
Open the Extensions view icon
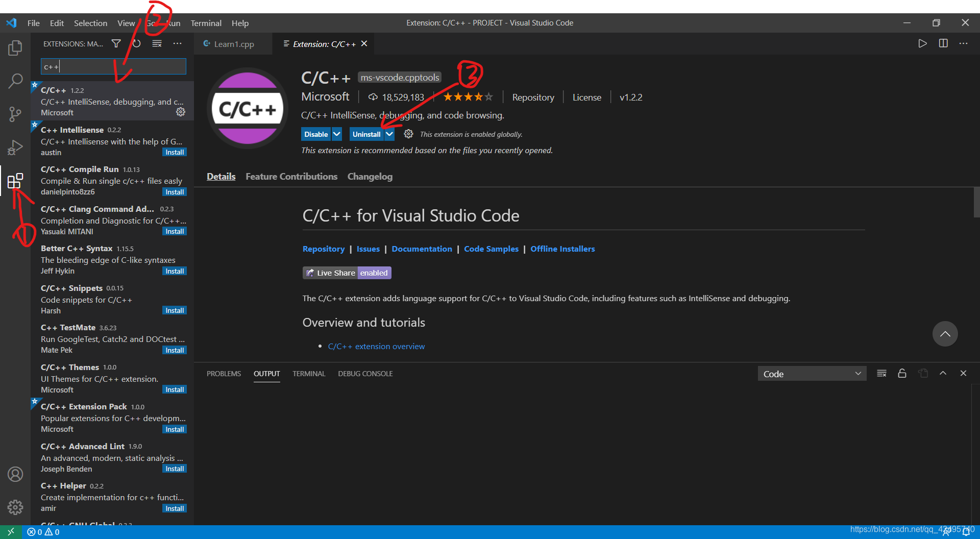tap(15, 181)
